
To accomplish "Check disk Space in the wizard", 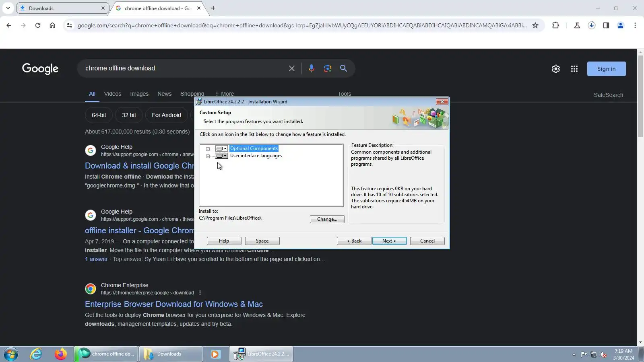I will (262, 241).
